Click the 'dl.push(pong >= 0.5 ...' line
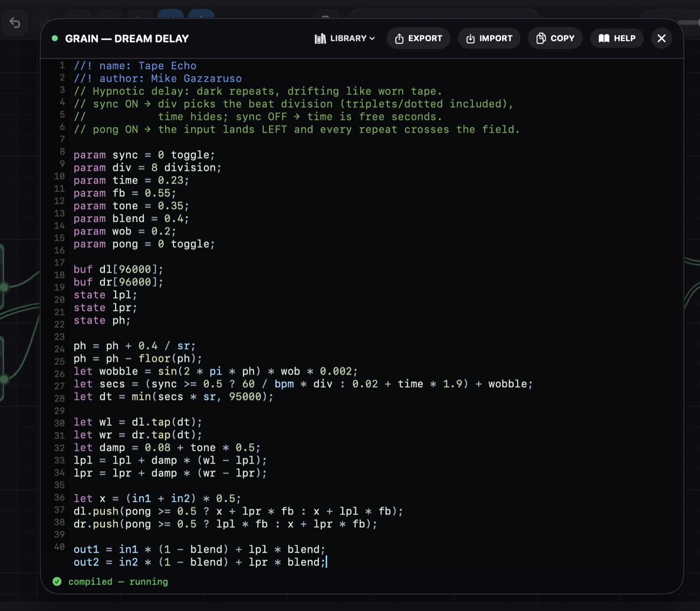This screenshot has height=611, width=700. pos(238,511)
